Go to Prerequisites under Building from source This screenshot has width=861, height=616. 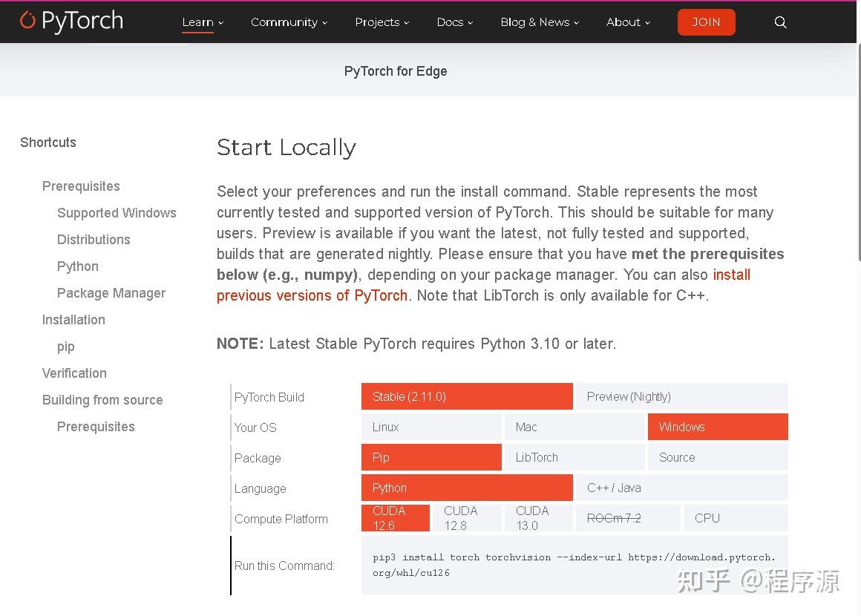tap(96, 427)
